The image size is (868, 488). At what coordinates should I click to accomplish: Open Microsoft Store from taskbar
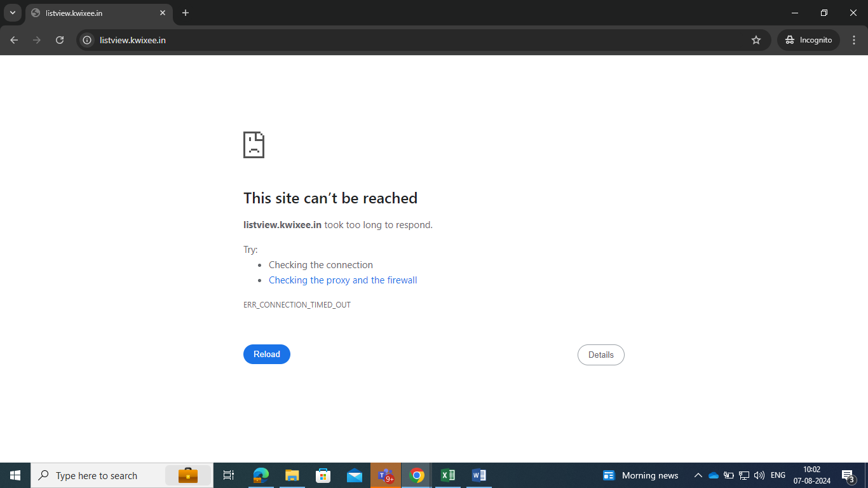pos(323,475)
